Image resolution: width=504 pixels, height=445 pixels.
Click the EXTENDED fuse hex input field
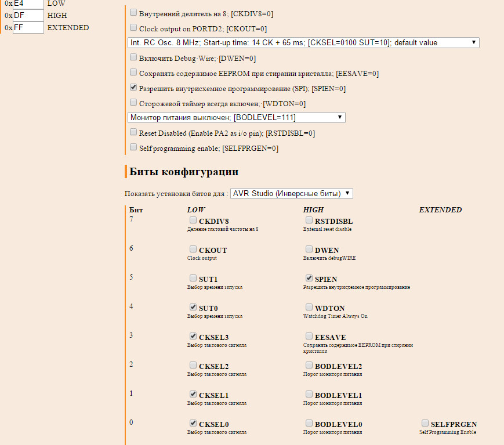click(28, 27)
